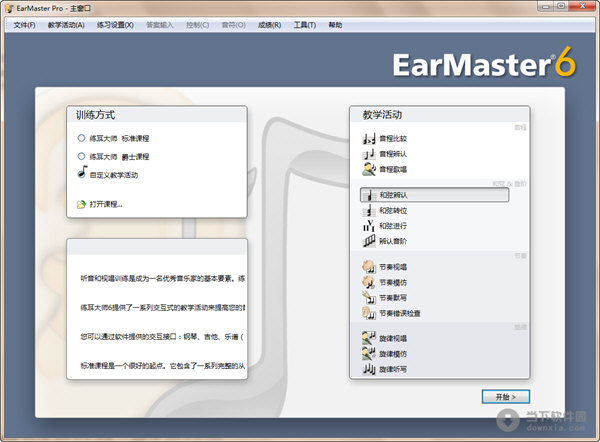Click the 开始 > start button
This screenshot has height=442, width=600.
click(505, 397)
